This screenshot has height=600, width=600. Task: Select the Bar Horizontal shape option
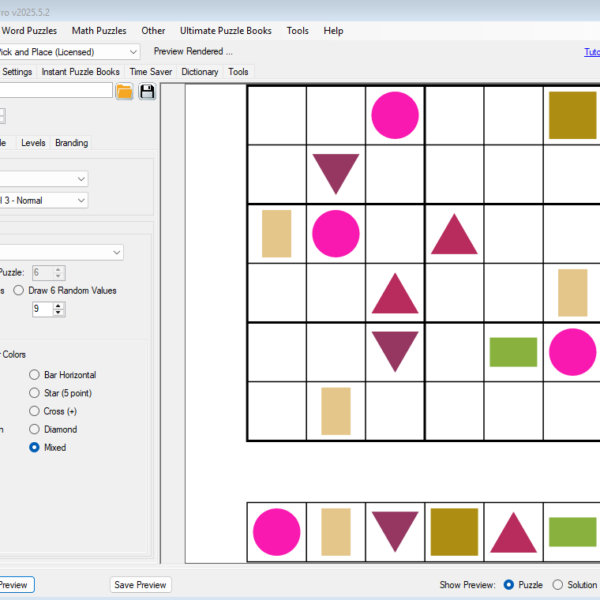click(63, 375)
